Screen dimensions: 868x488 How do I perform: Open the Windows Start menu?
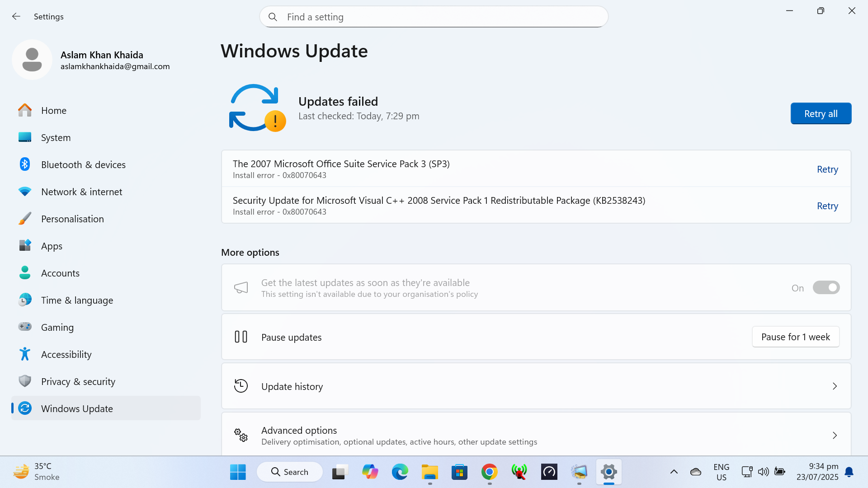pos(238,472)
